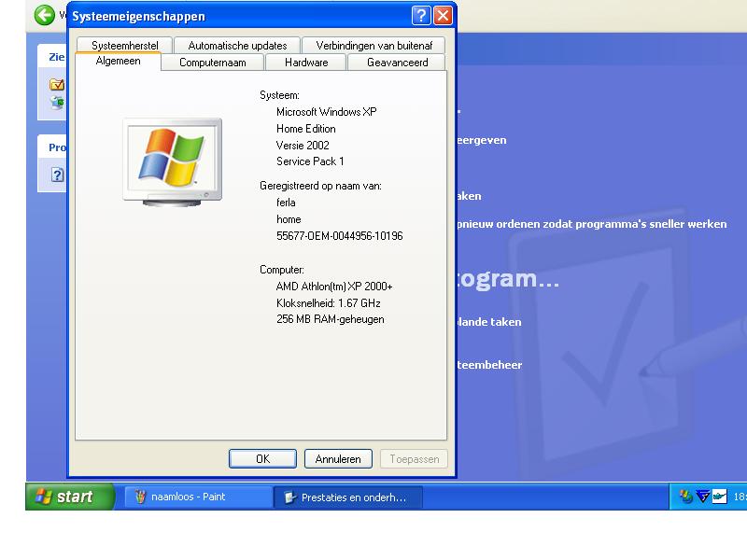Click the green back arrow in background window
This screenshot has width=747, height=560.
click(44, 15)
